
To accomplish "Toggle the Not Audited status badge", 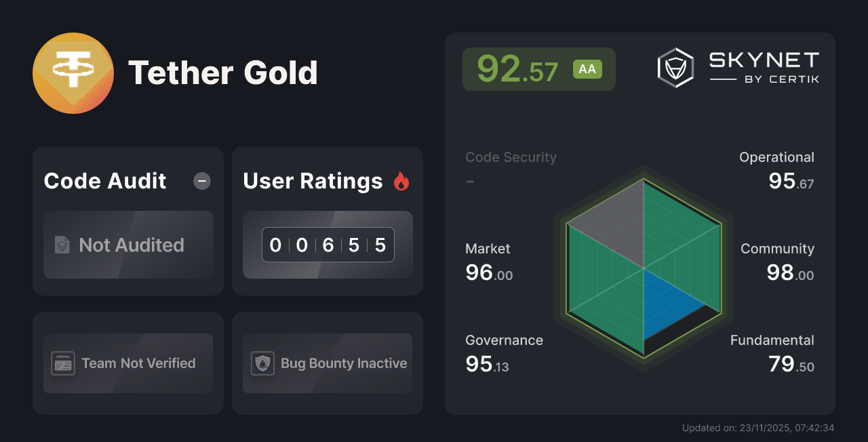I will tap(128, 245).
